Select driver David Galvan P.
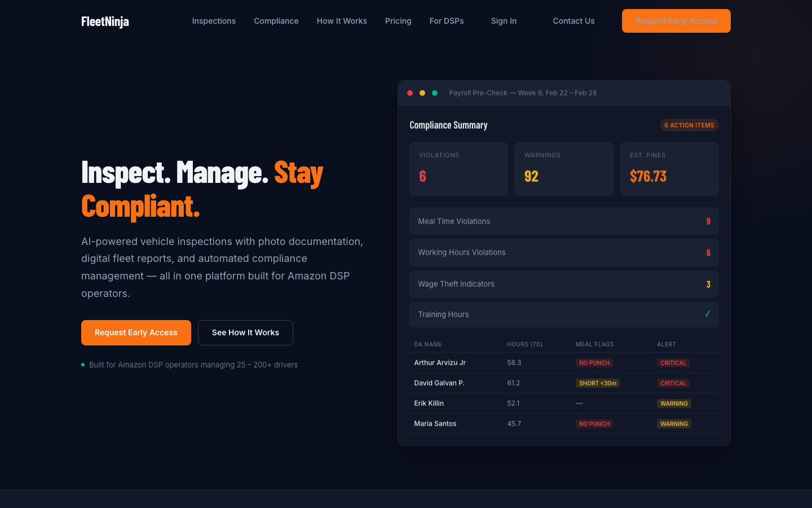 (439, 383)
